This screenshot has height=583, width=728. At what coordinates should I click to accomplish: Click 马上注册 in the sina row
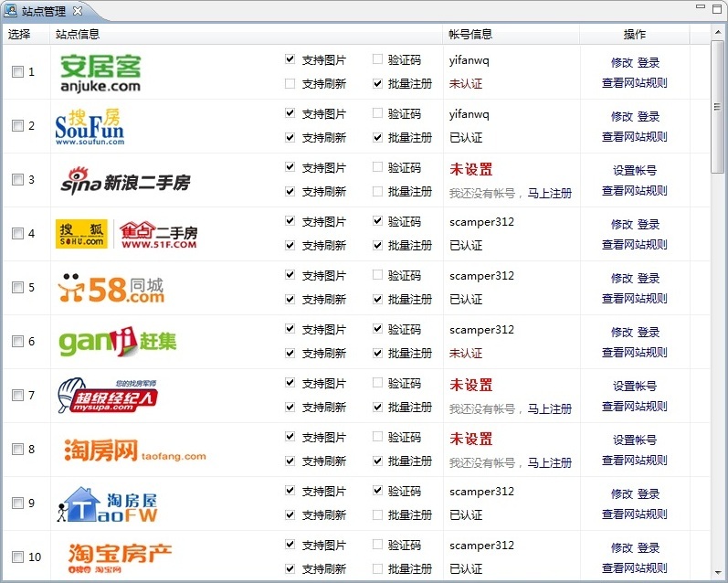click(x=550, y=193)
